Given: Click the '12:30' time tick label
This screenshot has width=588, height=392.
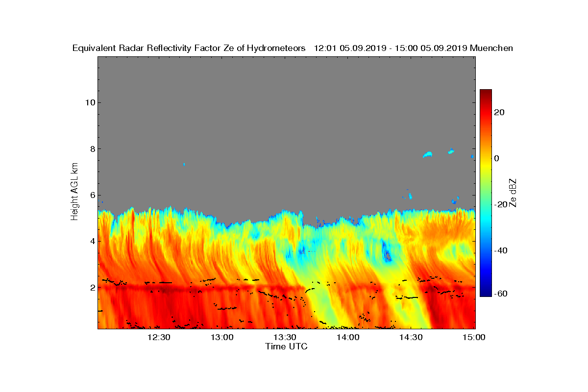Looking at the screenshot, I should click(159, 337).
